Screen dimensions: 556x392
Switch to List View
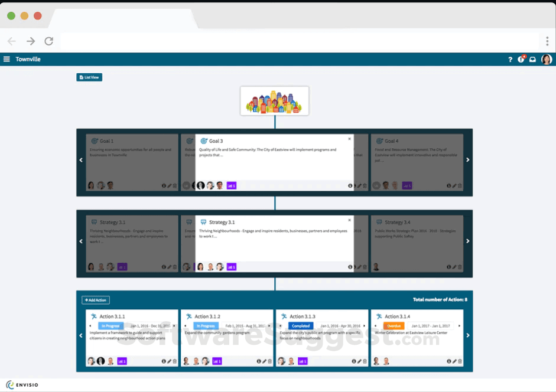89,77
